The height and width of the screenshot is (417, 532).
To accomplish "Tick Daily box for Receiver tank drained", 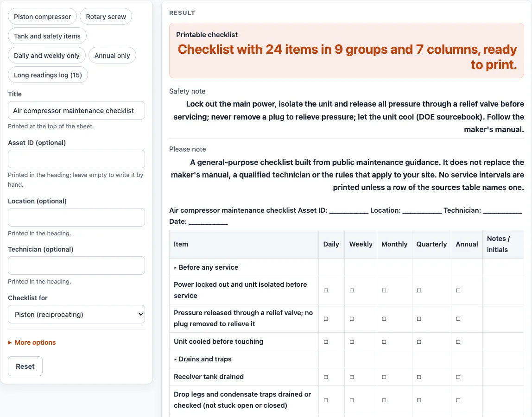I will 326,377.
